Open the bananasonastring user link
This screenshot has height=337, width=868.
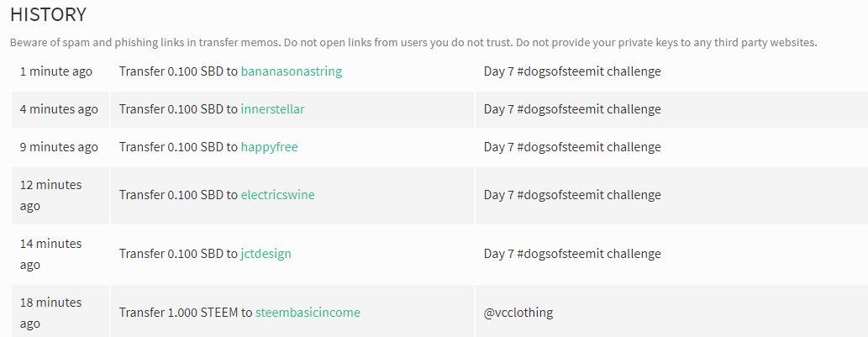[x=292, y=71]
